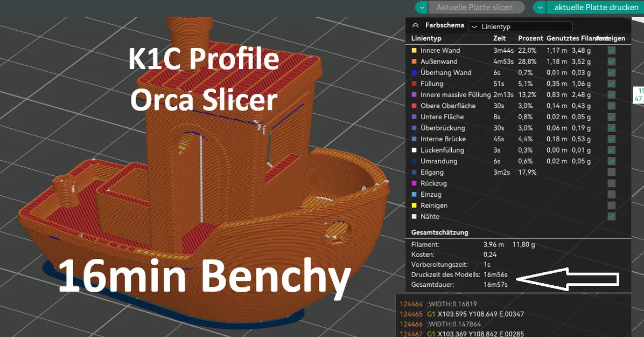Open the dropdown arrow beside Aktuelle Platte slicen

pyautogui.click(x=422, y=8)
